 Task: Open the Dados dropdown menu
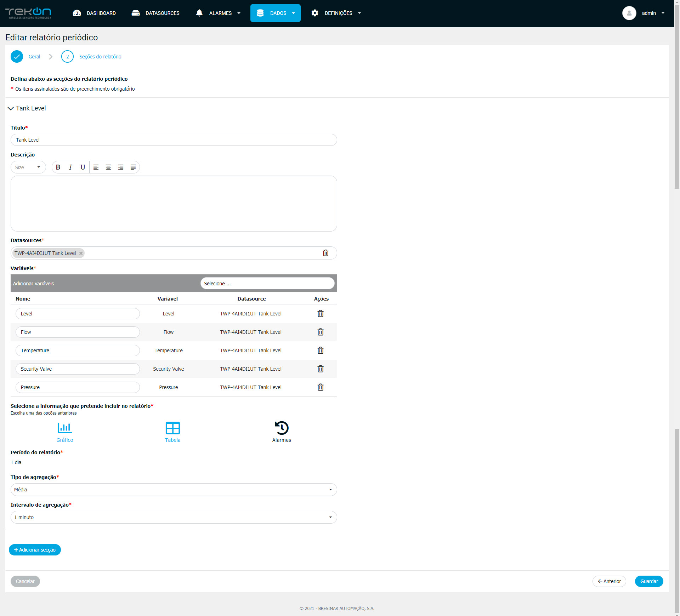coord(276,13)
